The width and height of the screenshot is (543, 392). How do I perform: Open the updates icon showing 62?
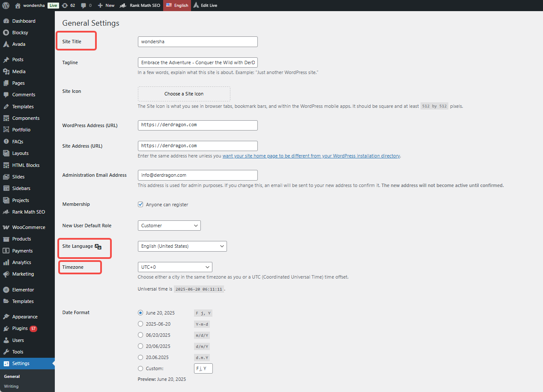(x=68, y=5)
